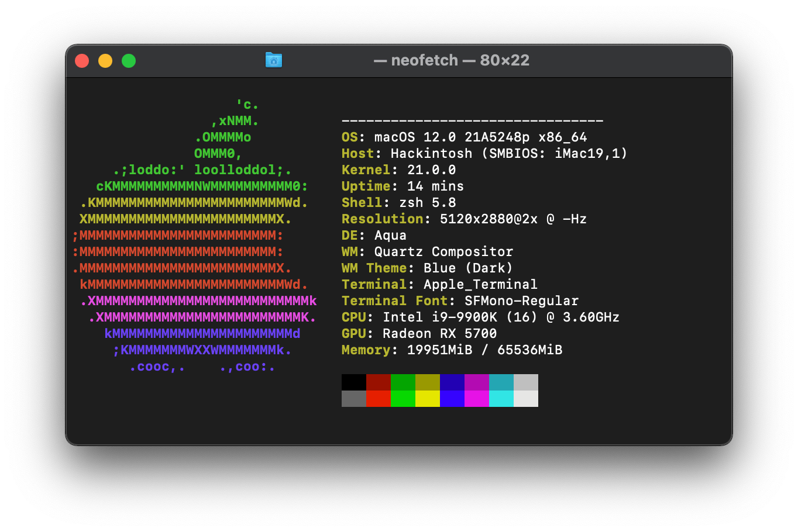The width and height of the screenshot is (798, 532).
Task: Select the teal cyan color block
Action: click(501, 382)
